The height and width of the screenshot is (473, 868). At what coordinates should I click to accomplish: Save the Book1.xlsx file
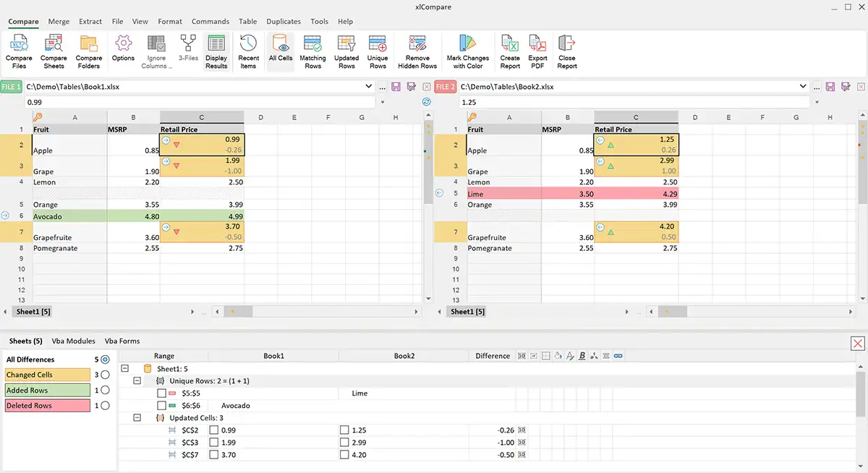(394, 86)
